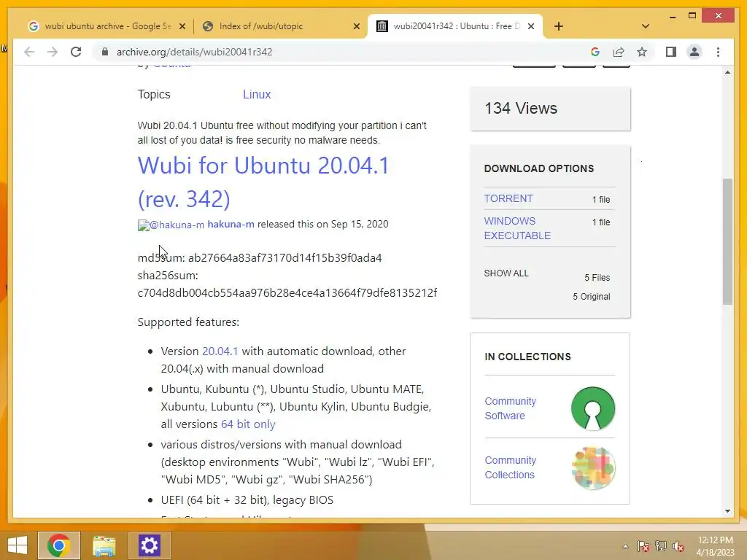Click SHOW ALL download files
This screenshot has width=747, height=560.
(x=506, y=273)
